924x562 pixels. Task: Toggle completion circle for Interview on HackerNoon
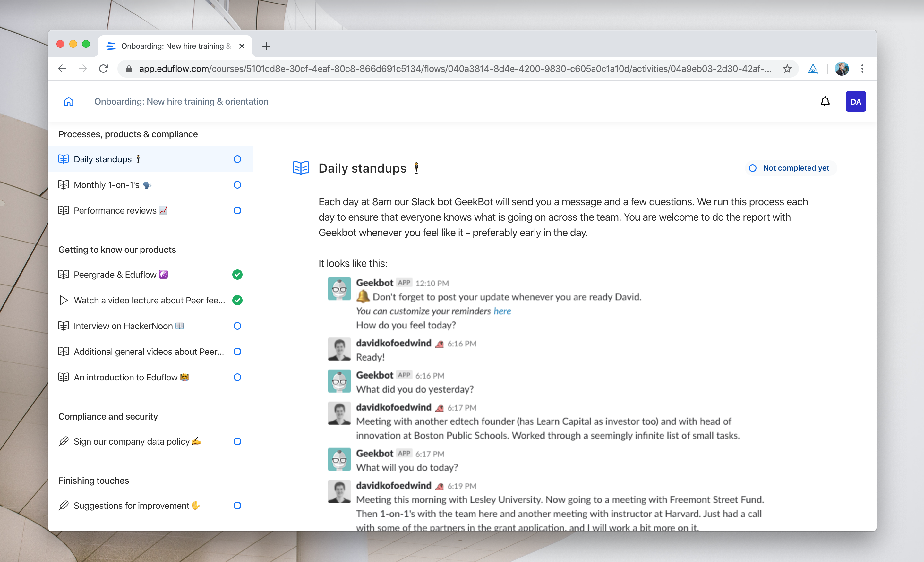click(237, 326)
